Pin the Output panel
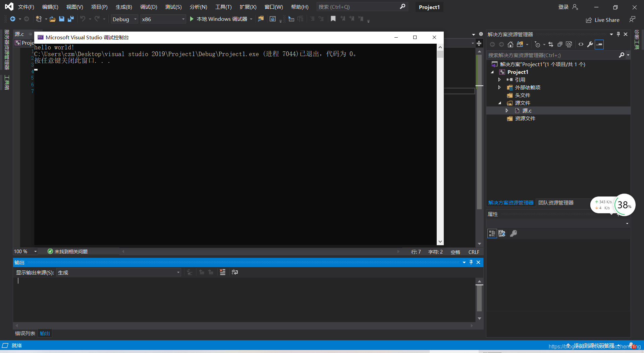Image resolution: width=644 pixels, height=353 pixels. [471, 262]
